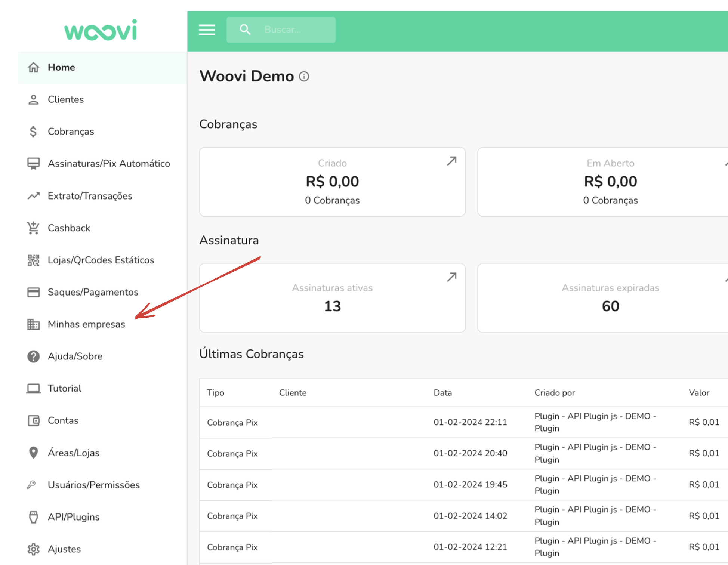Image resolution: width=728 pixels, height=565 pixels.
Task: Open the Assinaturas ativas card arrow
Action: point(451,277)
